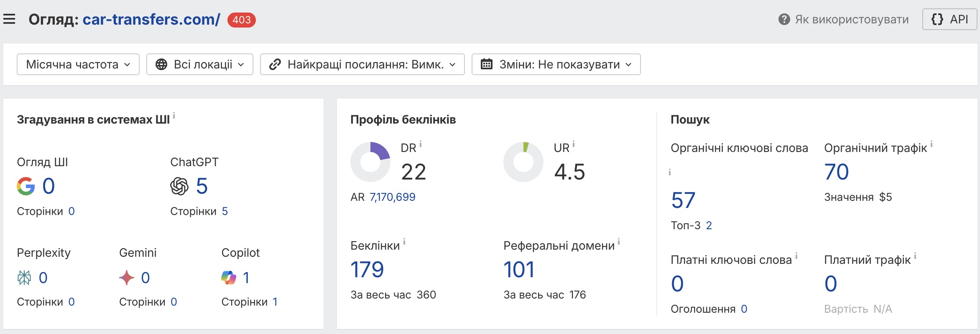Expand Найкращі посилання: Вимк. dropdown

(362, 64)
